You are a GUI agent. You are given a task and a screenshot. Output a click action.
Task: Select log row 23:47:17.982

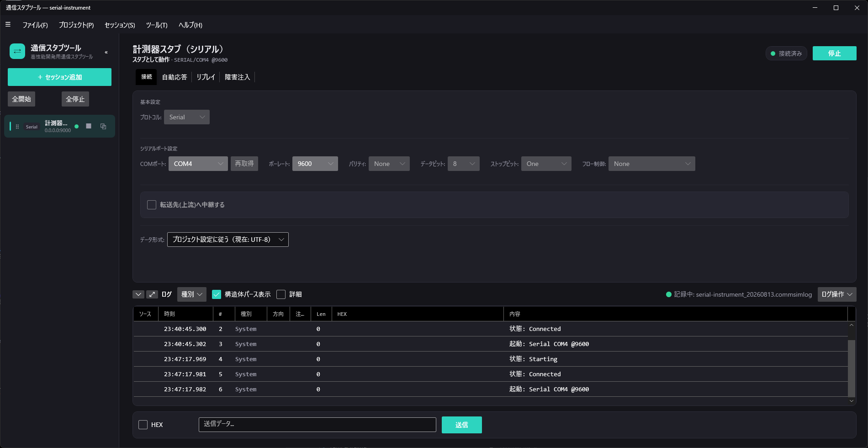(491, 389)
